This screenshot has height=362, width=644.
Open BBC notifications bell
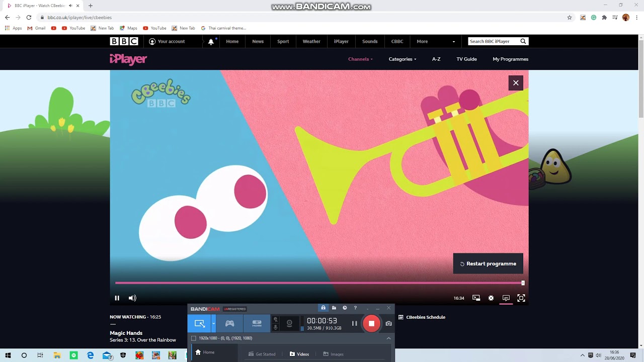click(x=211, y=42)
